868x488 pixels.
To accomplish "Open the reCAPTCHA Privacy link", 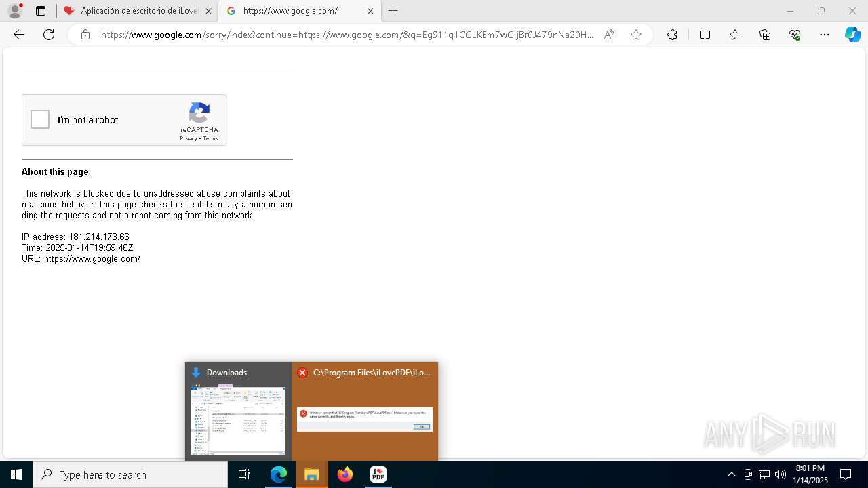I will click(188, 138).
